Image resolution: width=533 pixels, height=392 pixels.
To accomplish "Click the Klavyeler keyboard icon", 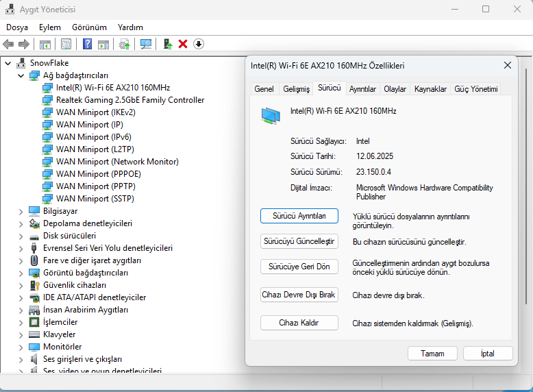I will coord(34,334).
